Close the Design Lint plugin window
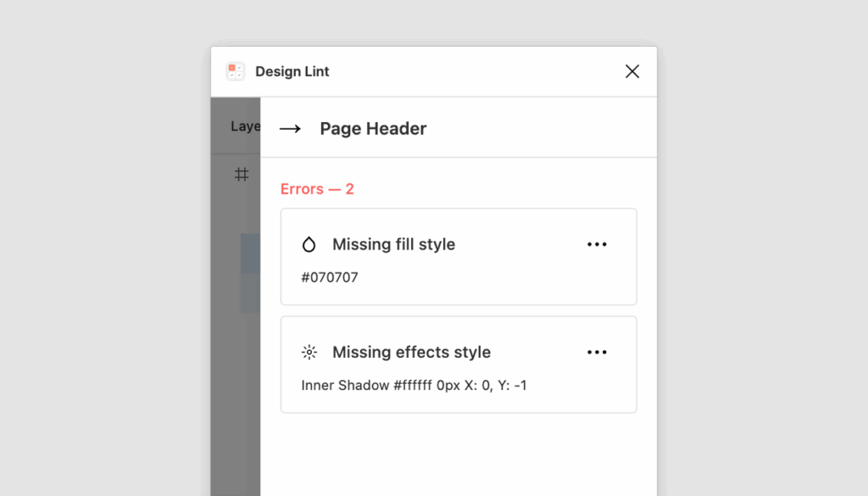 (632, 71)
